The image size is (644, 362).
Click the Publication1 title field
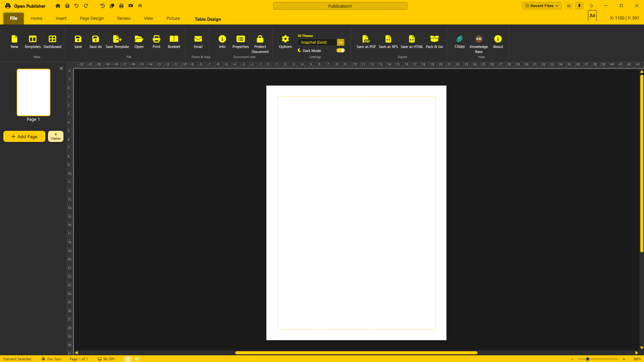[340, 6]
